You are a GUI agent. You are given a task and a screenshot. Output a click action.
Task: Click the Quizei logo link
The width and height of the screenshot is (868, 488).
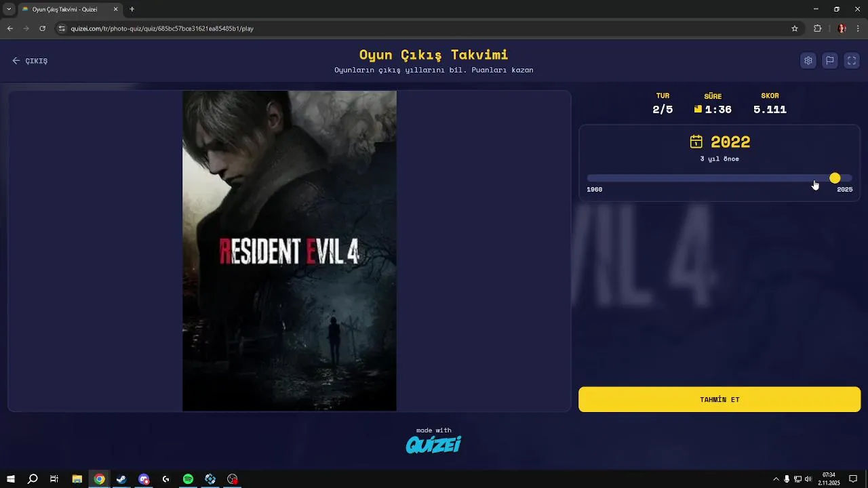pos(434,445)
